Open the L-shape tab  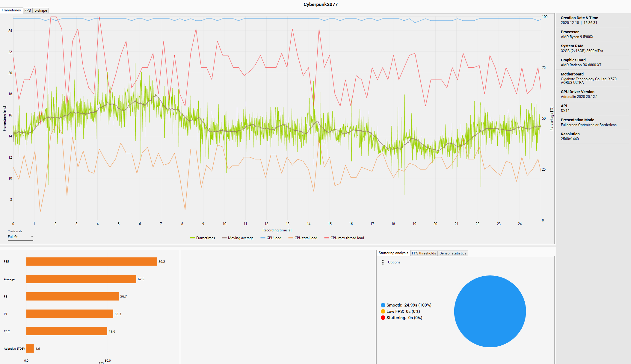point(41,10)
